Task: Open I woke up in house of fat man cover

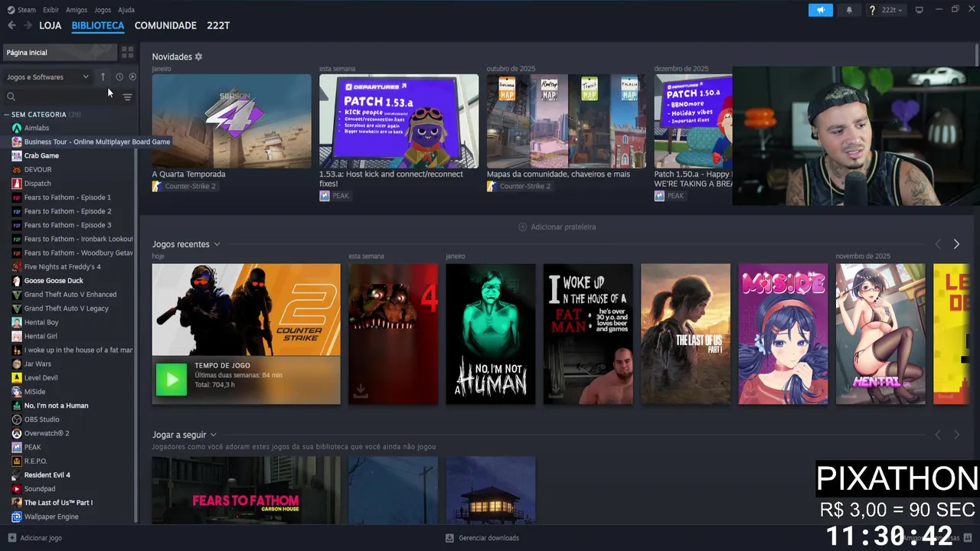Action: coord(588,334)
